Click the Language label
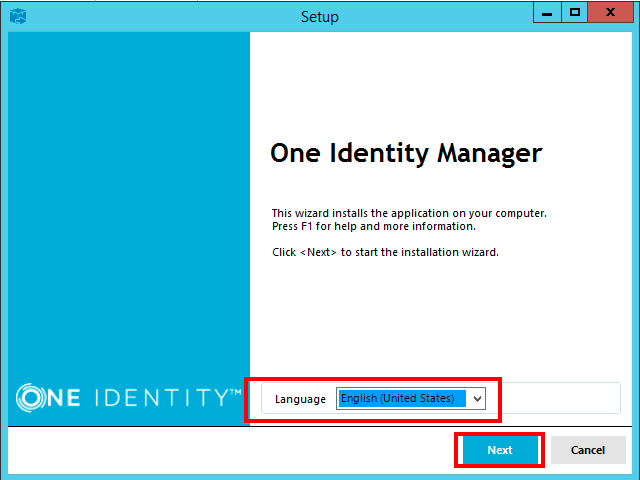640x480 pixels. 300,399
